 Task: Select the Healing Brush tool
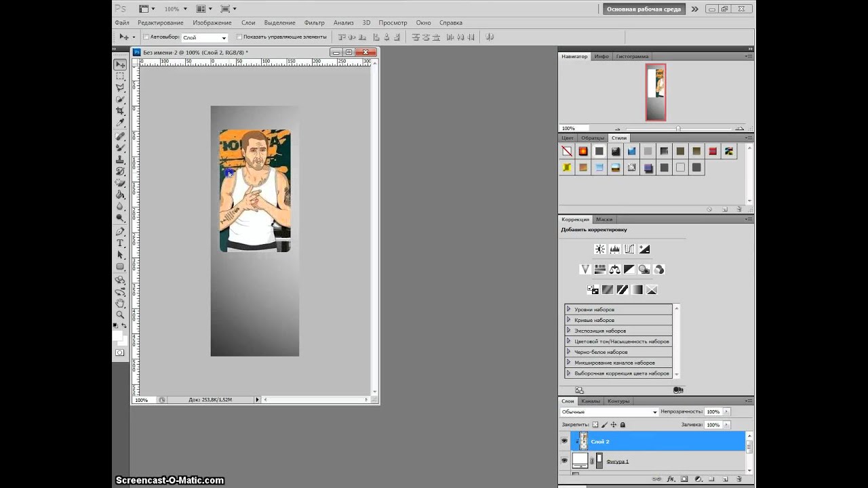pos(120,136)
